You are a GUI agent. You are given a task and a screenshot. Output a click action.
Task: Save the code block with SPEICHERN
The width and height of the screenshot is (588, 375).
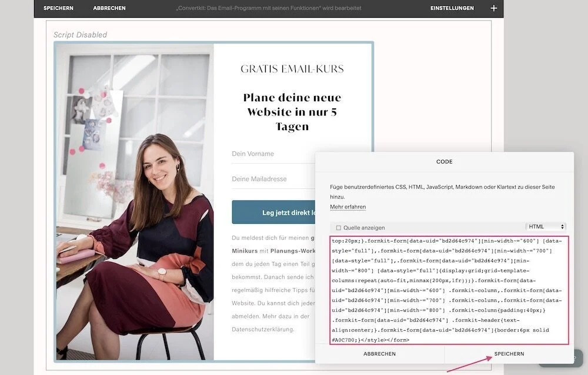click(509, 354)
